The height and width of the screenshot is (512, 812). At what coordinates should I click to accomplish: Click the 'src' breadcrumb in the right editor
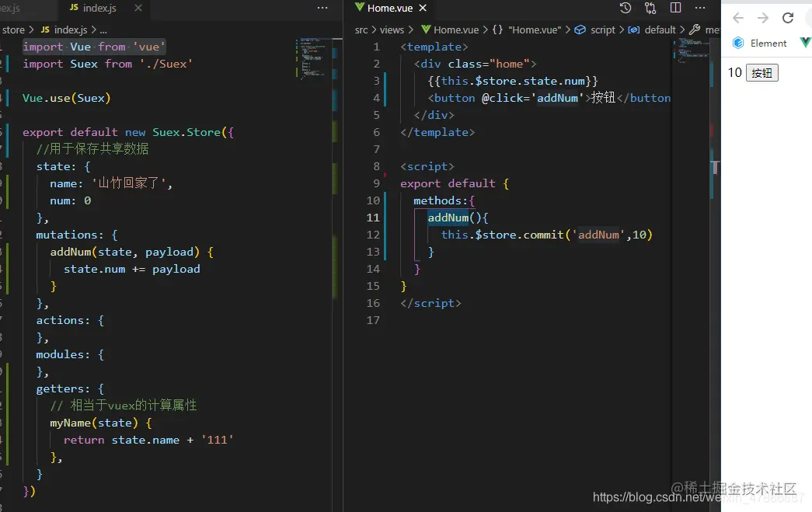[x=361, y=30]
